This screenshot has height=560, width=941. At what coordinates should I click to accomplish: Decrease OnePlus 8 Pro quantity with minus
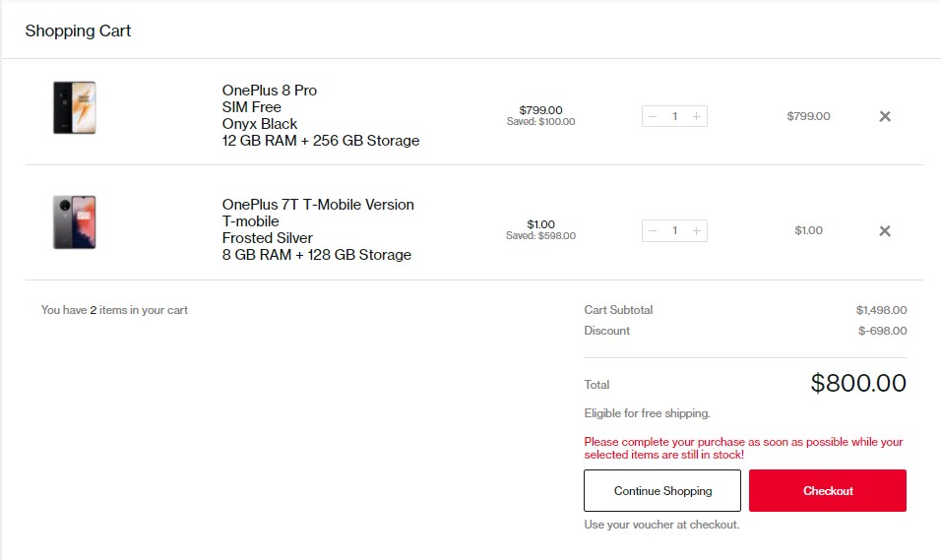click(x=652, y=116)
